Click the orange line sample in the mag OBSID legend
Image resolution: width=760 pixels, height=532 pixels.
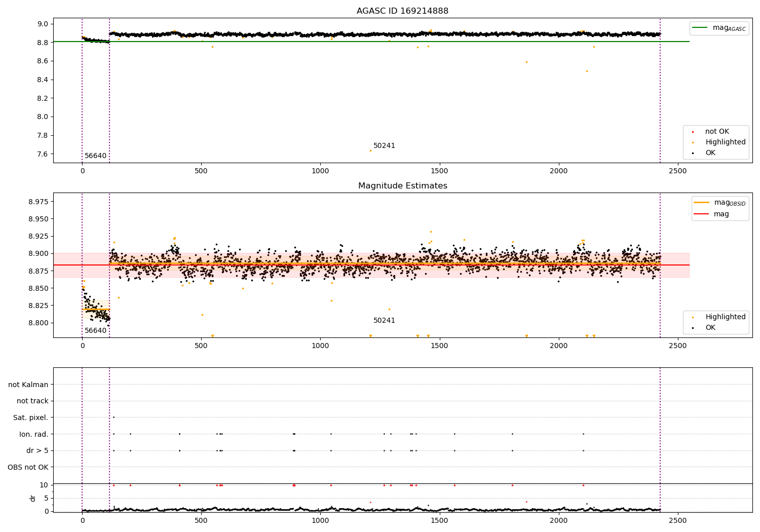point(701,203)
